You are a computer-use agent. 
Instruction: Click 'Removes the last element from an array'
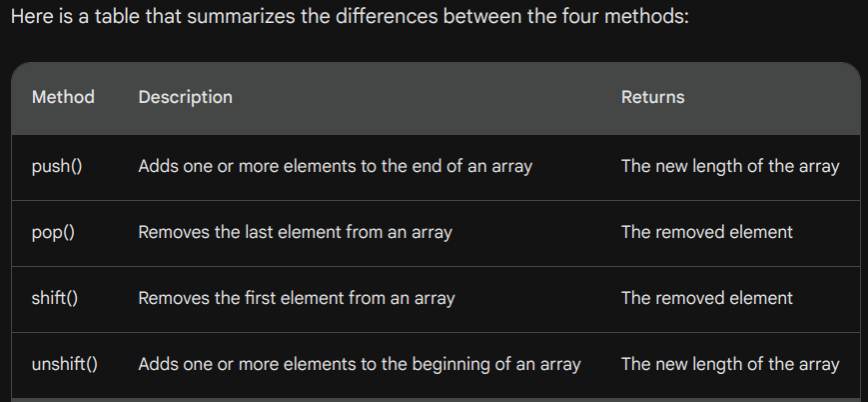point(295,232)
